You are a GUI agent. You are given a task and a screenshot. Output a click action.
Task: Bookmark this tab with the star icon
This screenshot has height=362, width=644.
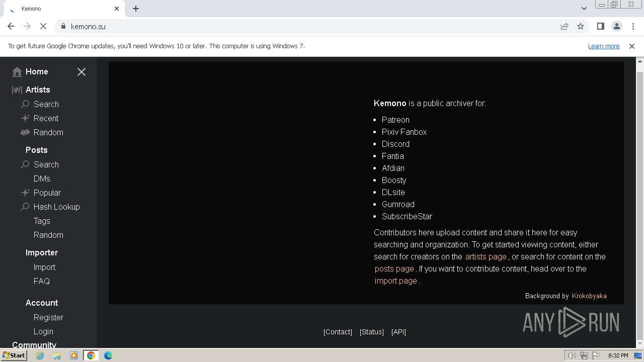(x=581, y=26)
